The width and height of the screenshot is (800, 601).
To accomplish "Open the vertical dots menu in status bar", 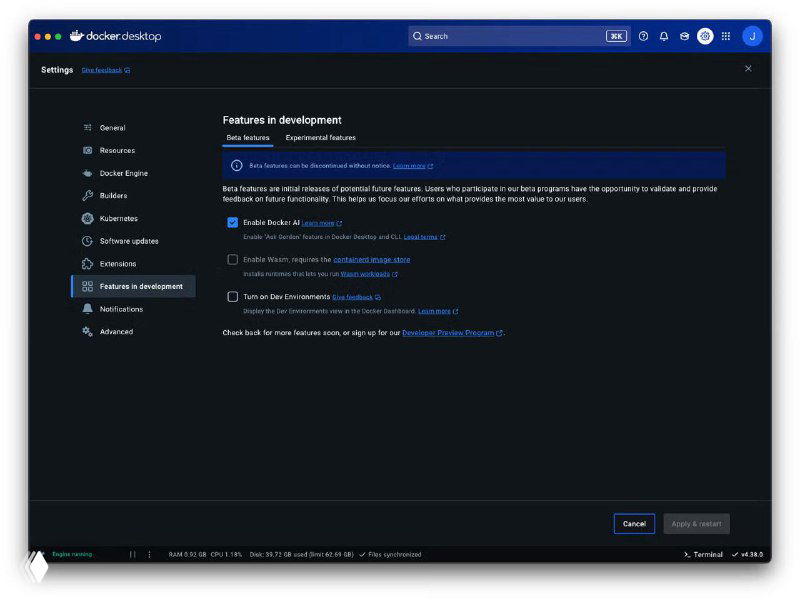I will coord(148,554).
